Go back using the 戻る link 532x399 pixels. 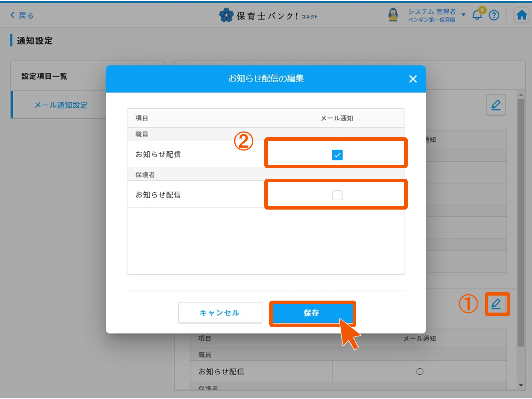22,15
